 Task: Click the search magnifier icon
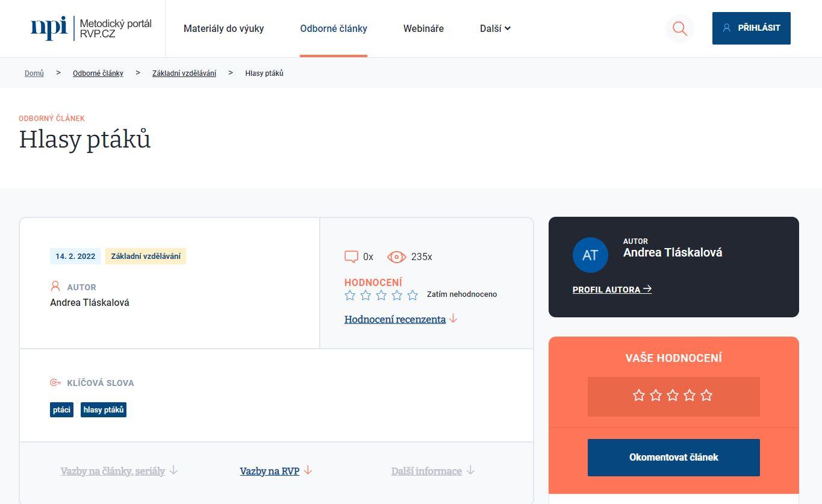679,28
